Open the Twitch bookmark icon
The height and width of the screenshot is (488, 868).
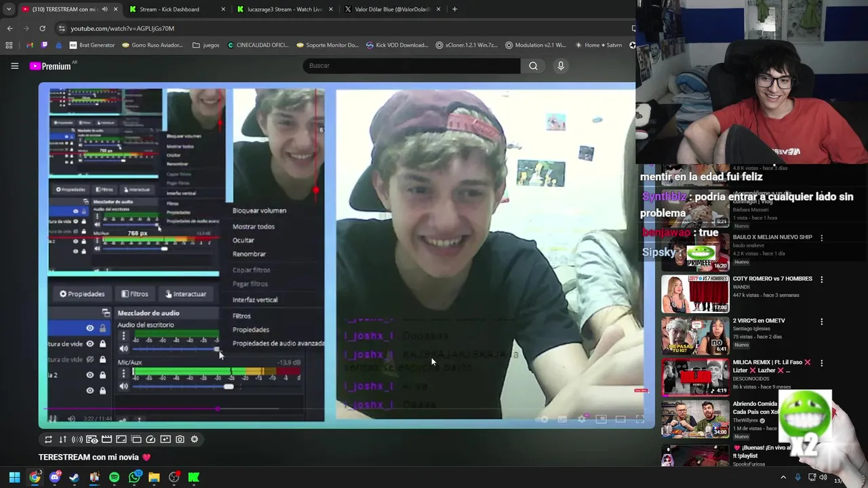(45, 45)
